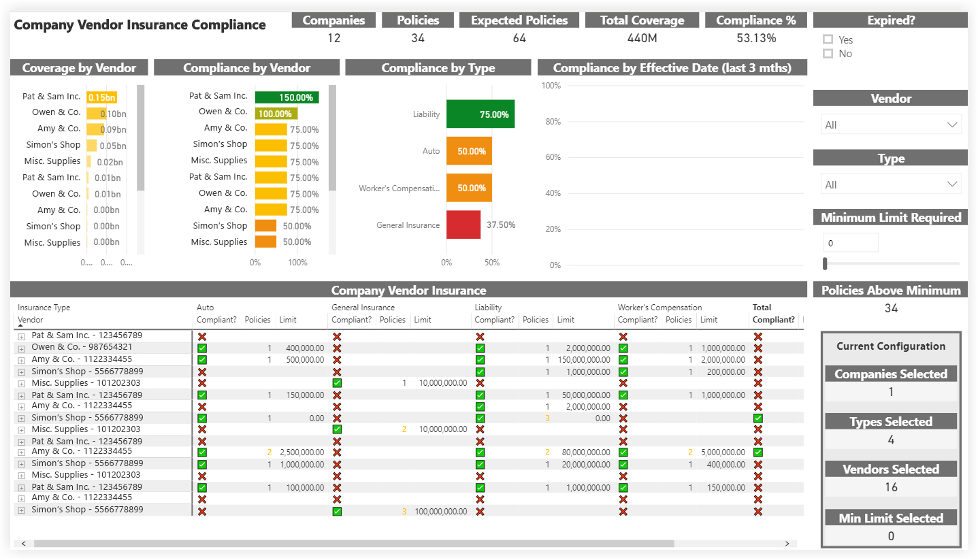Click the 100,000,000.00 limit cell

[x=441, y=511]
